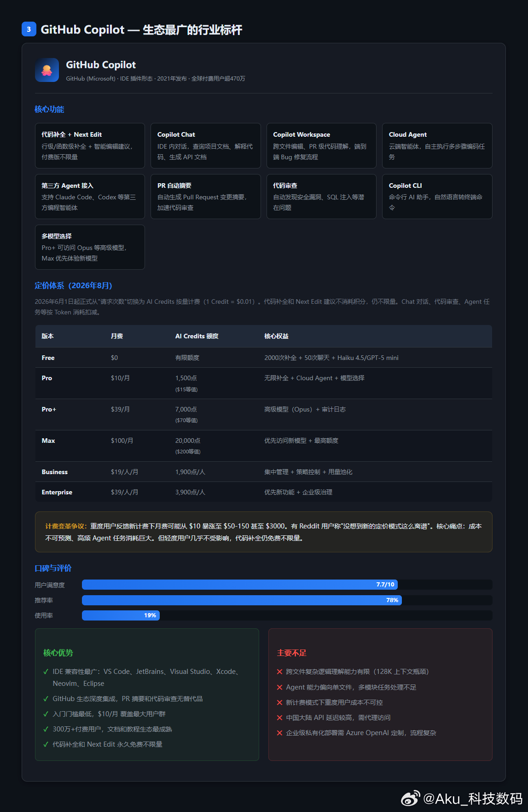Screen dimensions: 528x812
Task: Click X mark beside Agent 能力偏向单文件
Action: click(279, 687)
